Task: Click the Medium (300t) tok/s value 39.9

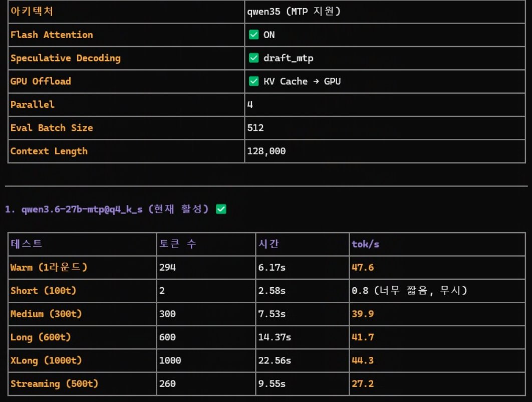Action: pyautogui.click(x=363, y=314)
